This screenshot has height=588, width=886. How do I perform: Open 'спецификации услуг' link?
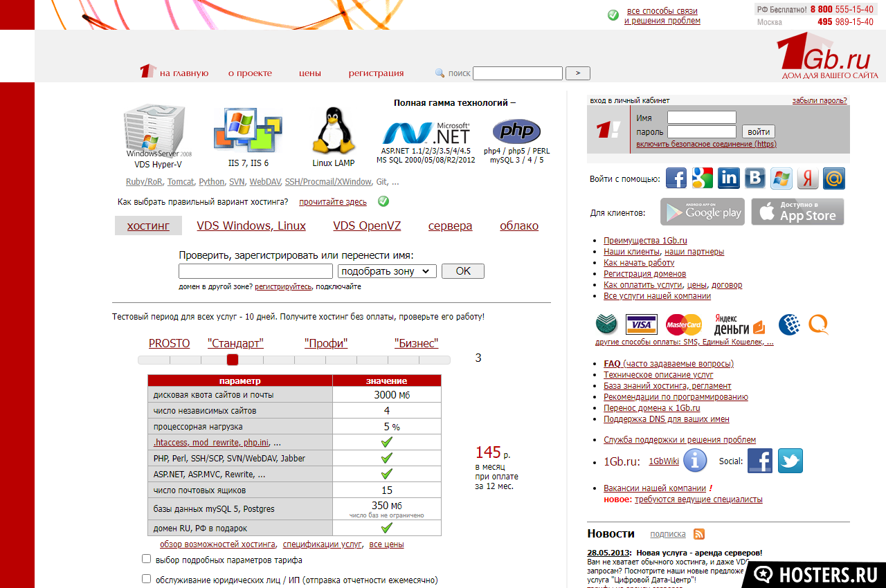[x=322, y=544]
